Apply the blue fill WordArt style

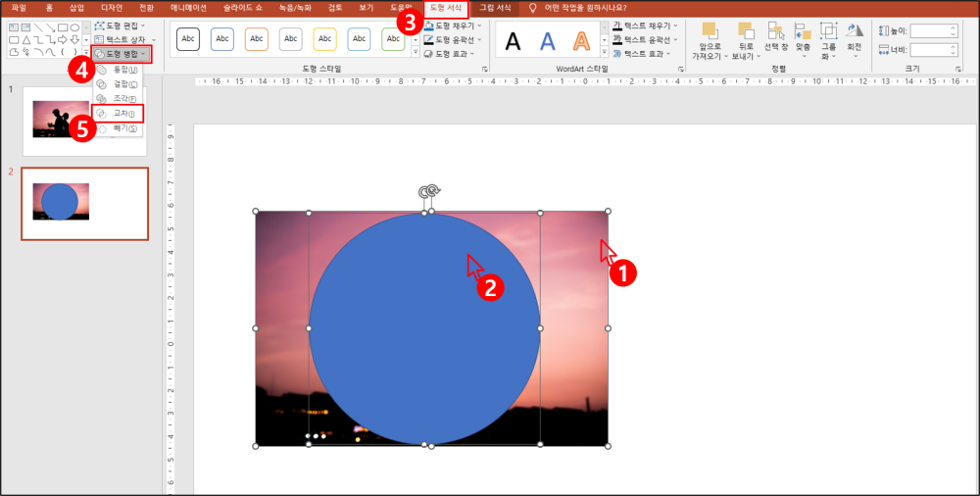tap(548, 40)
